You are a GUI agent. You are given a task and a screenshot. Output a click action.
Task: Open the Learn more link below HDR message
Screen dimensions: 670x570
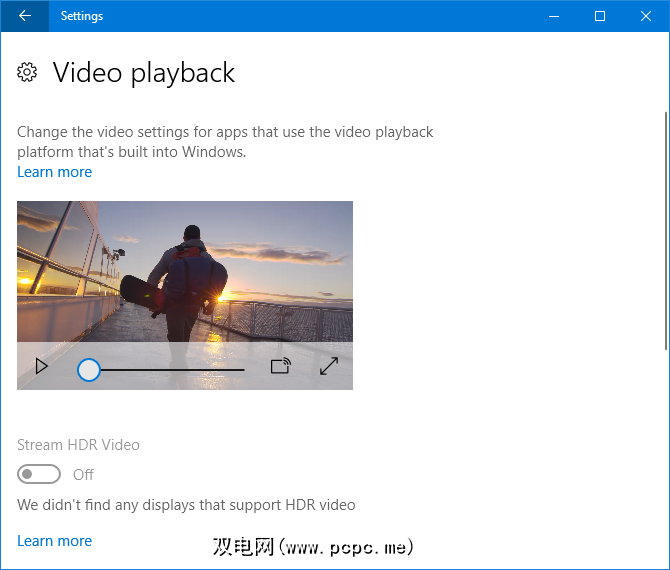(x=54, y=541)
